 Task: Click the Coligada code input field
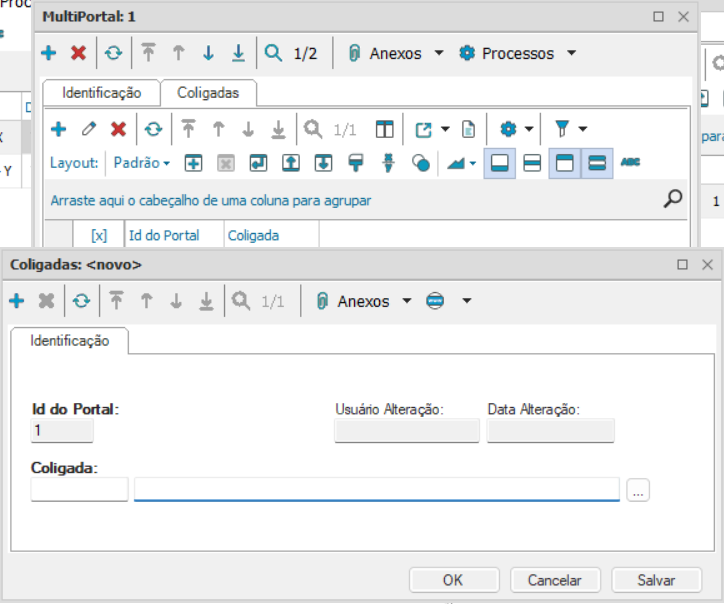[80, 490]
